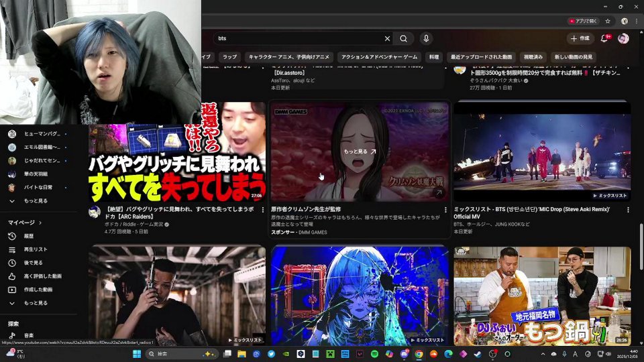Click the search magnifier button
Image resolution: width=644 pixels, height=362 pixels.
403,39
